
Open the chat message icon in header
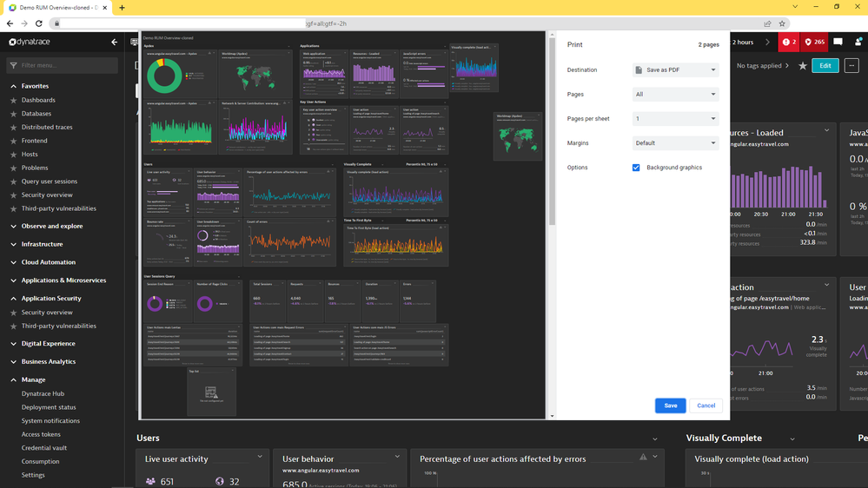pyautogui.click(x=838, y=42)
